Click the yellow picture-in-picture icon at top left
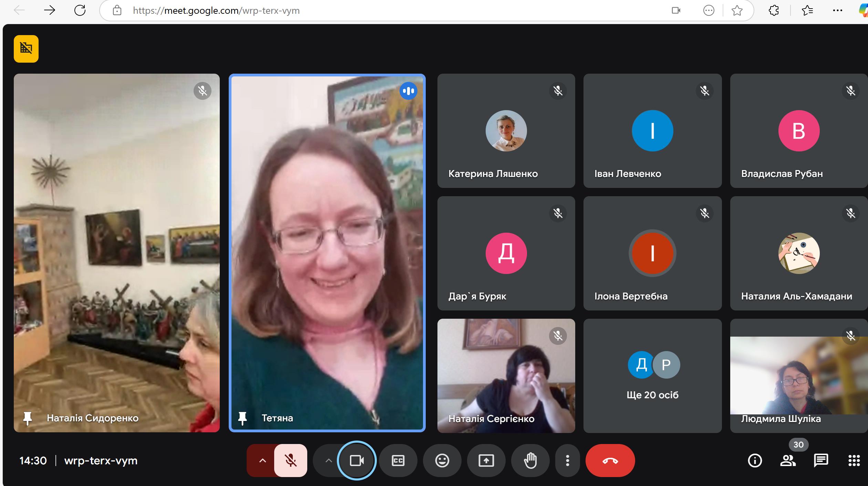The width and height of the screenshot is (868, 486). tap(26, 49)
